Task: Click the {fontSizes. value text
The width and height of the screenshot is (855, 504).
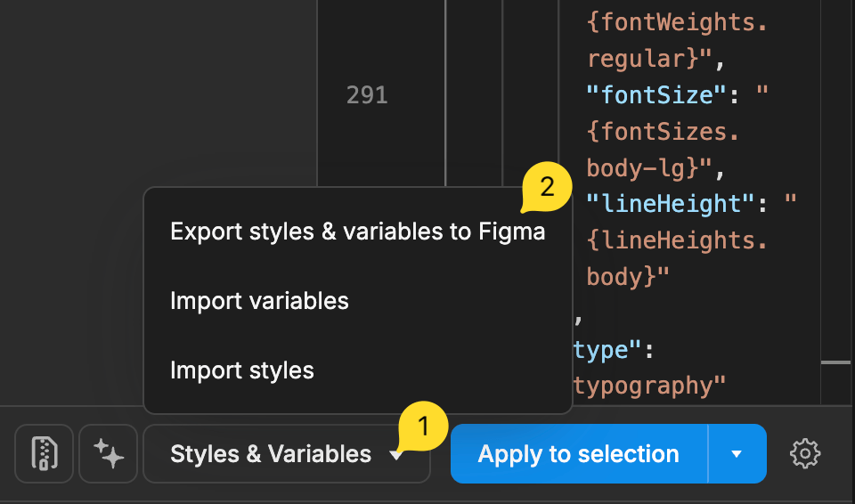Action: (663, 132)
